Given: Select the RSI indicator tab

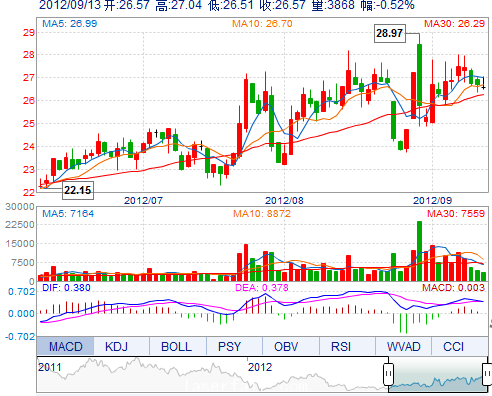Looking at the screenshot, I should point(341,346).
